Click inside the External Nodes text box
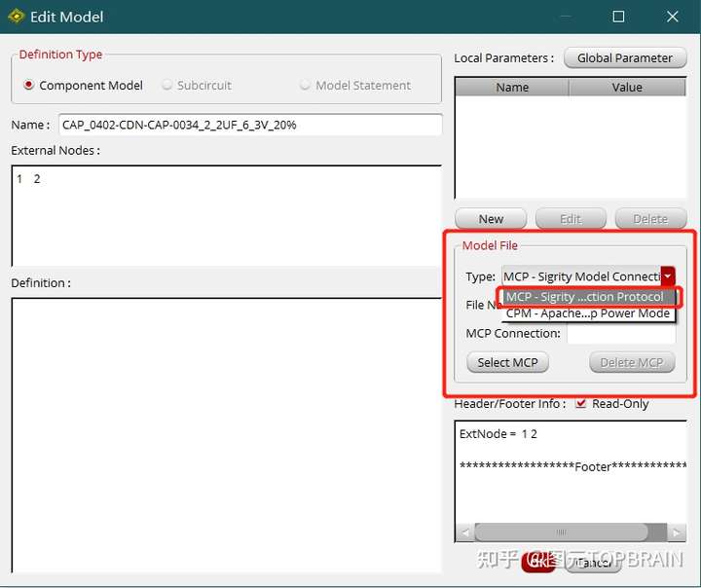 coord(227,215)
